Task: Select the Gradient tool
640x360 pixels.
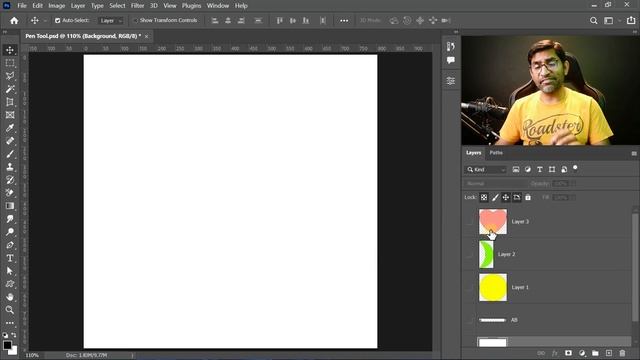Action: point(10,206)
